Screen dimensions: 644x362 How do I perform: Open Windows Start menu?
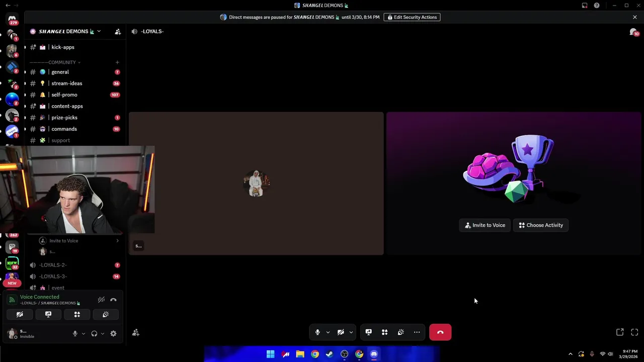coord(270,354)
